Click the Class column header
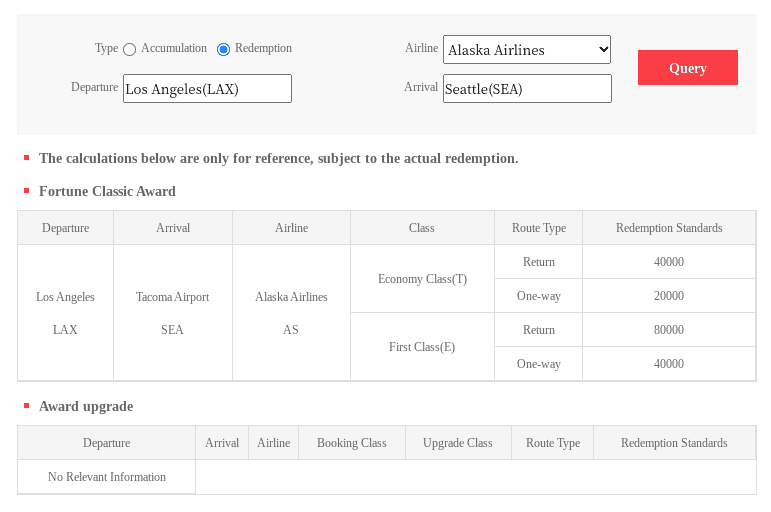The height and width of the screenshot is (512, 771). click(x=421, y=228)
